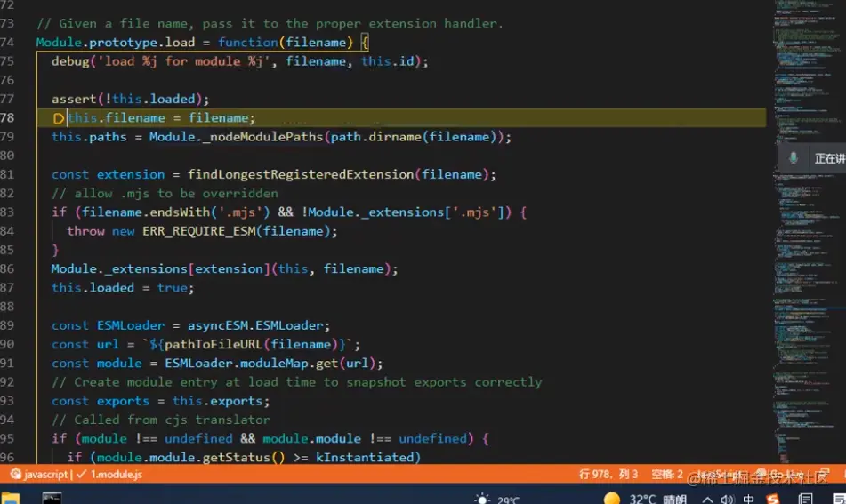The image size is (846, 504).
Task: Click the '// allow .mjs to be overridden' comment
Action: pos(165,193)
